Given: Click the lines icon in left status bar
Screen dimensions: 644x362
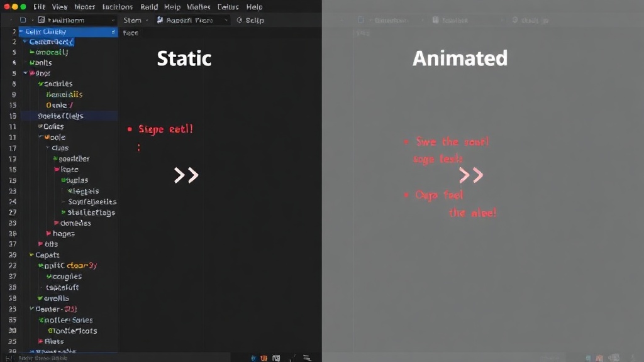Looking at the screenshot, I should [307, 358].
